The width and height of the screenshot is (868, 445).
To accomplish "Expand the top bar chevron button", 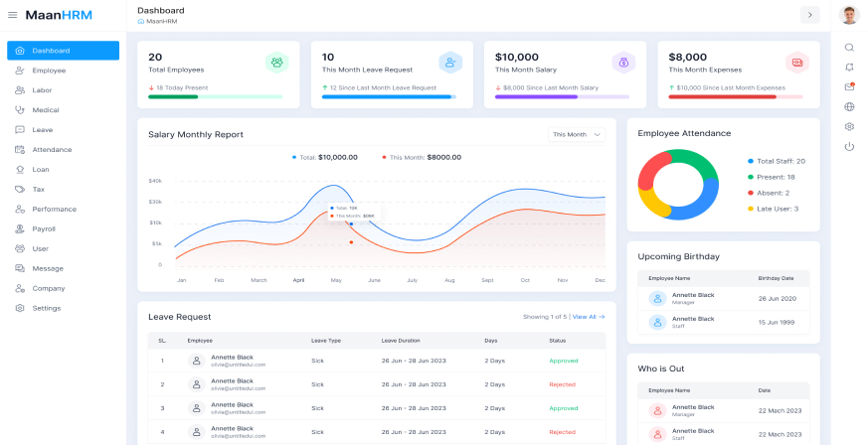I will 810,15.
